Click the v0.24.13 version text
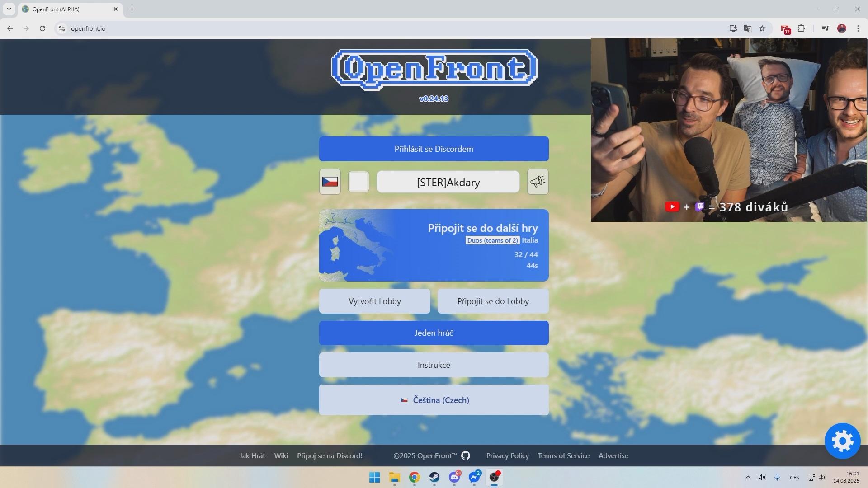Image resolution: width=868 pixels, height=488 pixels. click(434, 99)
